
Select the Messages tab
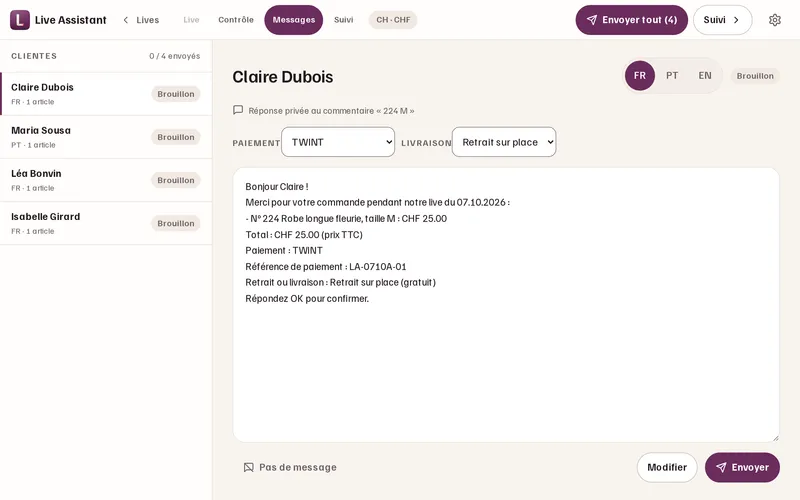click(x=294, y=20)
